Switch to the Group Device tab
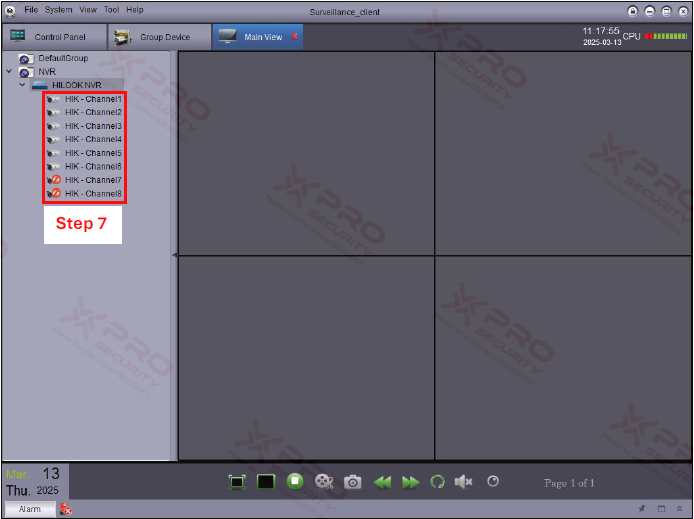The image size is (694, 519). [159, 37]
